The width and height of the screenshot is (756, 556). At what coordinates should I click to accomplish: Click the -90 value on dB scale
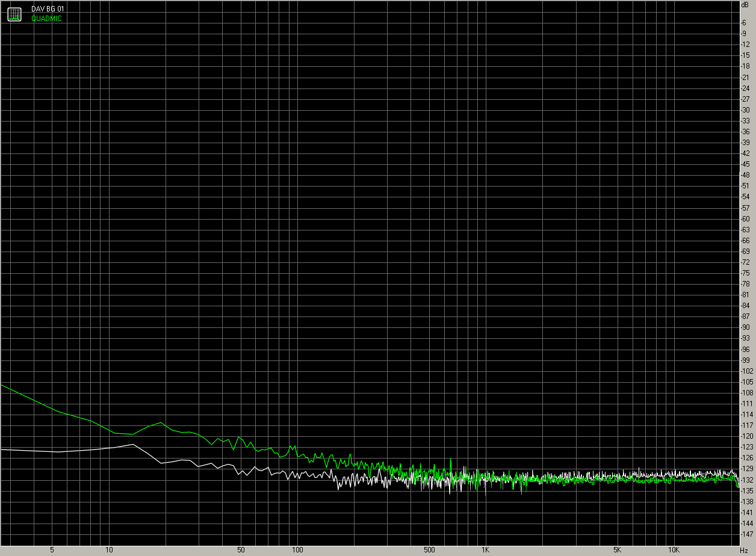click(x=746, y=327)
